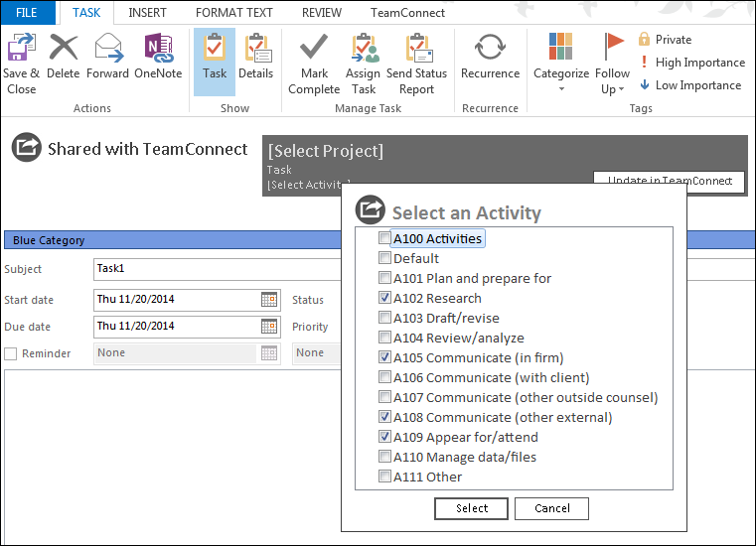Switch to the TASK ribbon tab
This screenshot has height=546, width=756.
pyautogui.click(x=86, y=13)
